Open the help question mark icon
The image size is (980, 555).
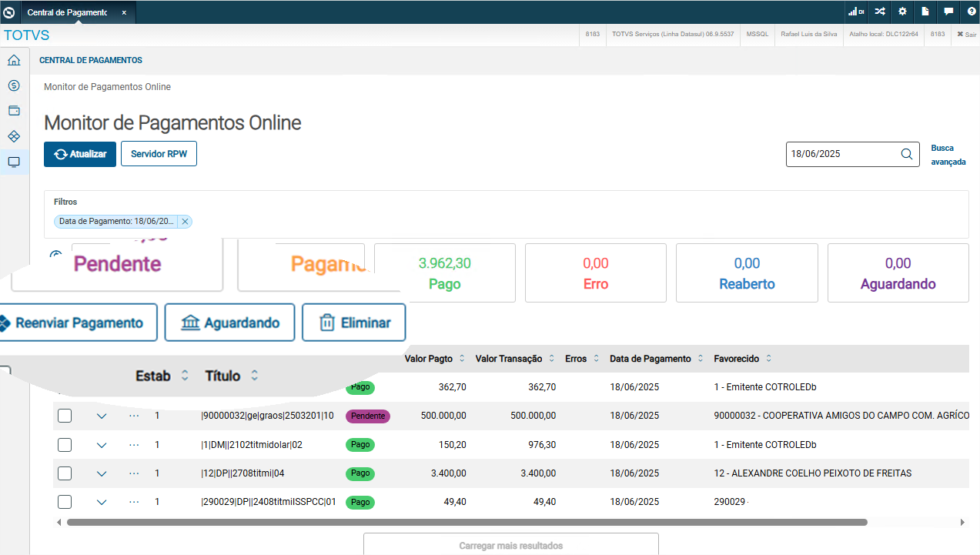click(972, 12)
